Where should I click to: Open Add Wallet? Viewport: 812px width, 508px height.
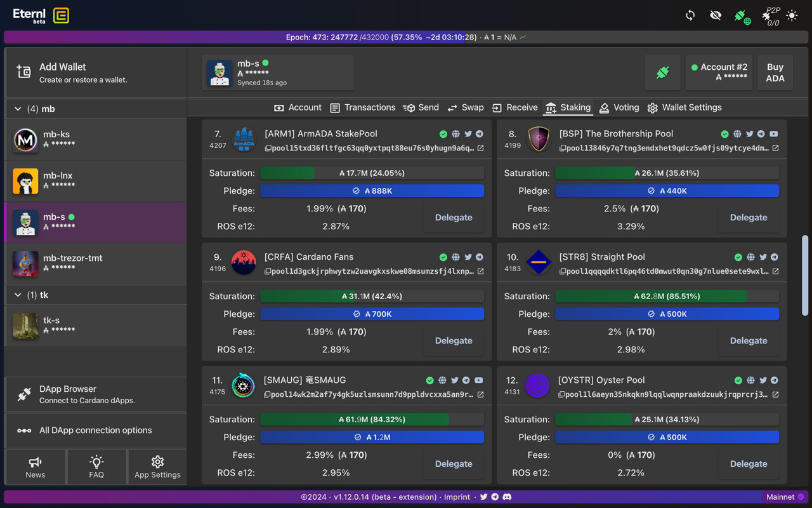[x=96, y=72]
